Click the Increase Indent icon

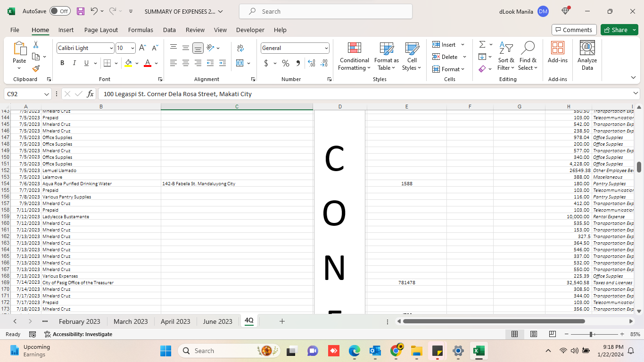click(223, 63)
